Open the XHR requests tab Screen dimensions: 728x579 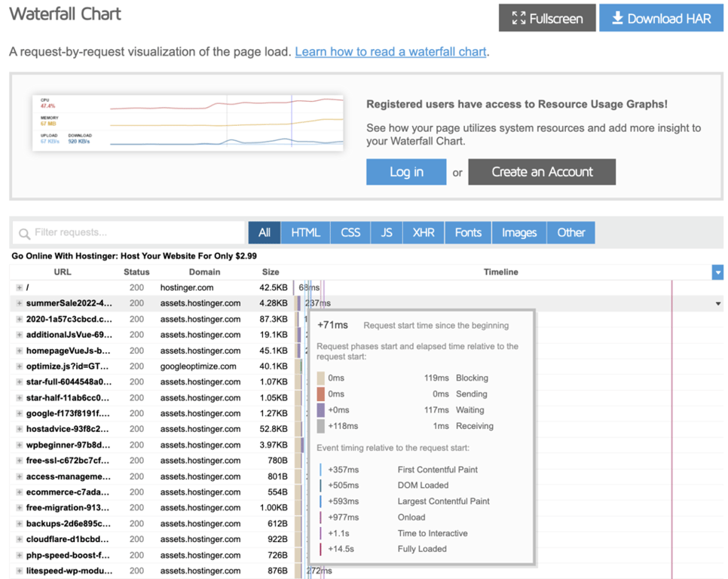[423, 232]
